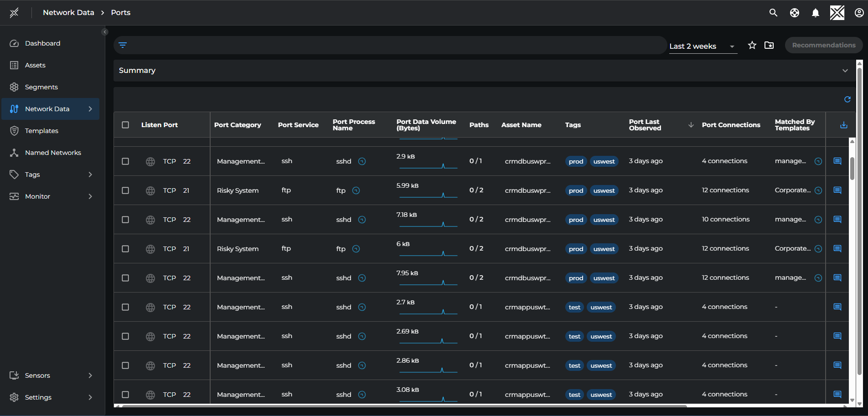Refresh the ports table with the refresh icon
The height and width of the screenshot is (416, 868).
(x=847, y=99)
